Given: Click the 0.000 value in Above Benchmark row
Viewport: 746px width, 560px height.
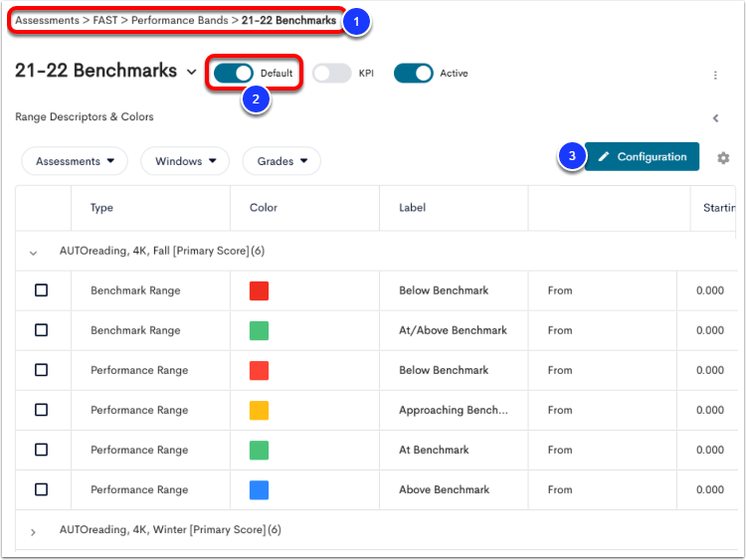Looking at the screenshot, I should pyautogui.click(x=710, y=489).
